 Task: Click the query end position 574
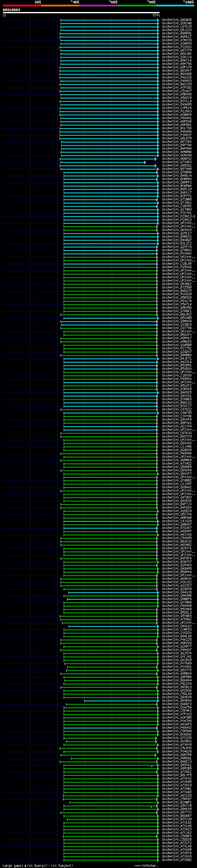pyautogui.click(x=155, y=15)
